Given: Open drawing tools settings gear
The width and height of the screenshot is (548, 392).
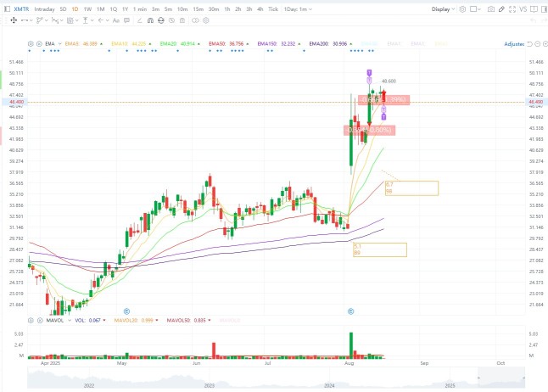Looking at the screenshot, I should [206, 20].
